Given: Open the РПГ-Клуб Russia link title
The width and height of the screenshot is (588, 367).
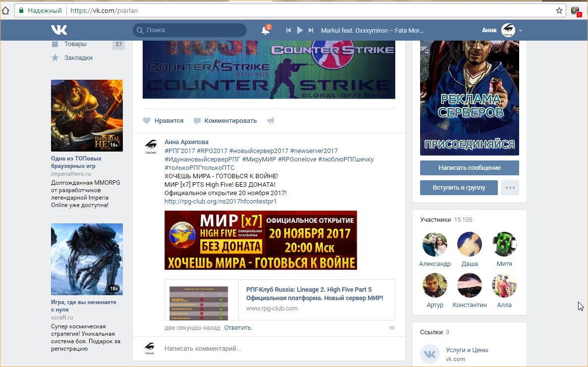Looking at the screenshot, I should pyautogui.click(x=315, y=294).
